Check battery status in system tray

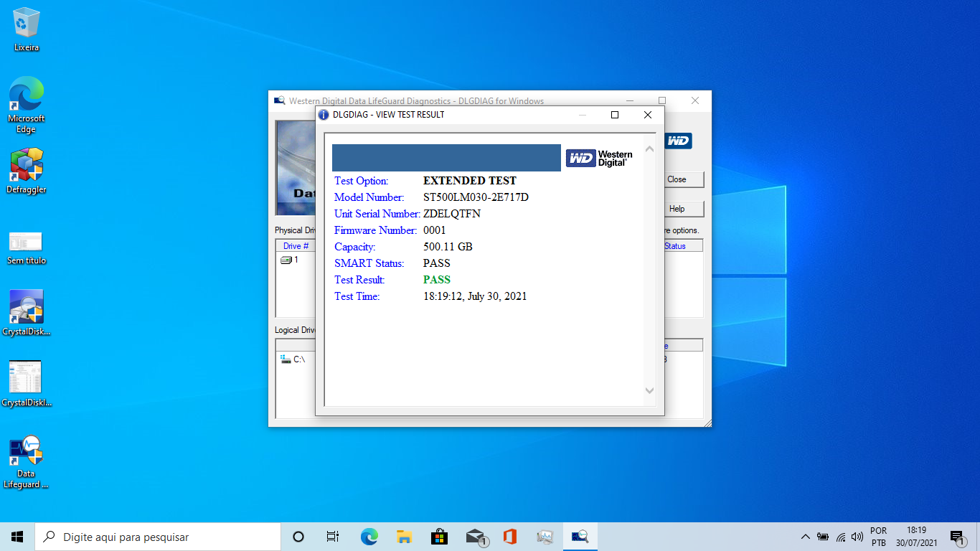(823, 537)
